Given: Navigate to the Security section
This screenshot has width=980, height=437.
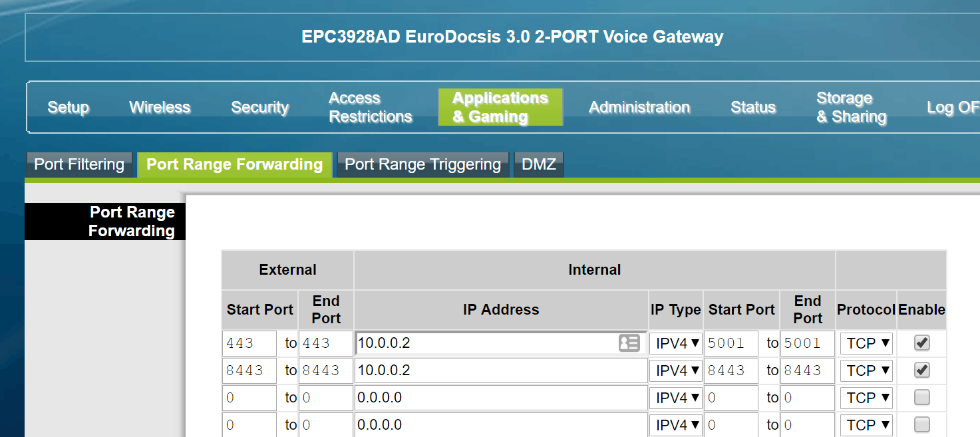Looking at the screenshot, I should [259, 107].
